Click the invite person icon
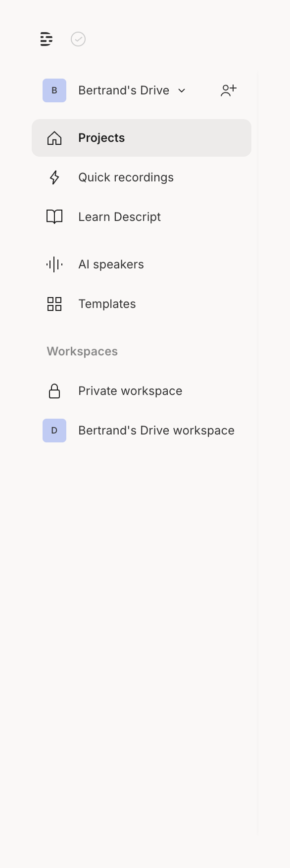This screenshot has width=290, height=868. (228, 90)
